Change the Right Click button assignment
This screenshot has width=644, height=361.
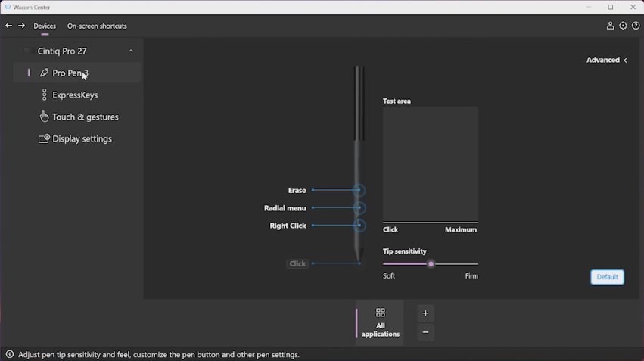(x=288, y=226)
